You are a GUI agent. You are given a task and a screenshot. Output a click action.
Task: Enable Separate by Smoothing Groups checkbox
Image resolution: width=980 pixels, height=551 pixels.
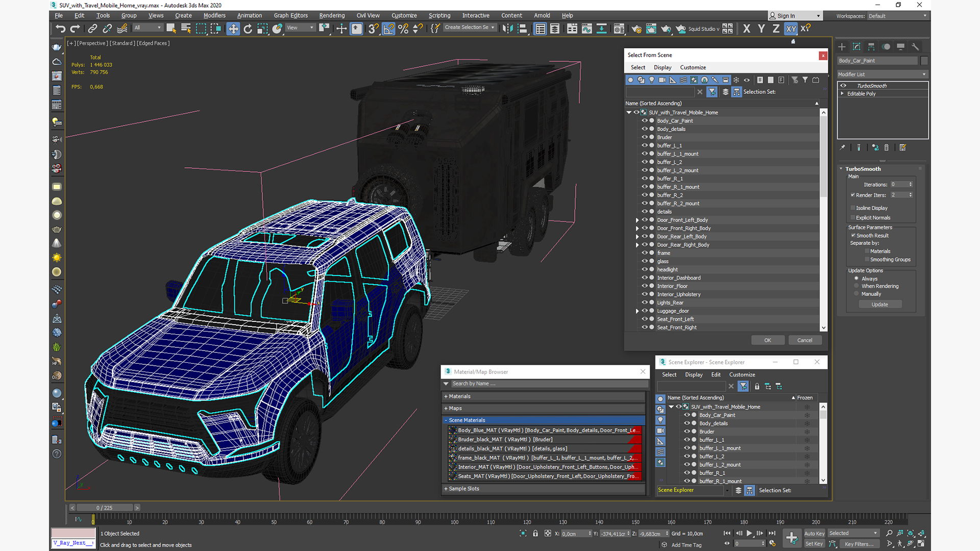[867, 259]
